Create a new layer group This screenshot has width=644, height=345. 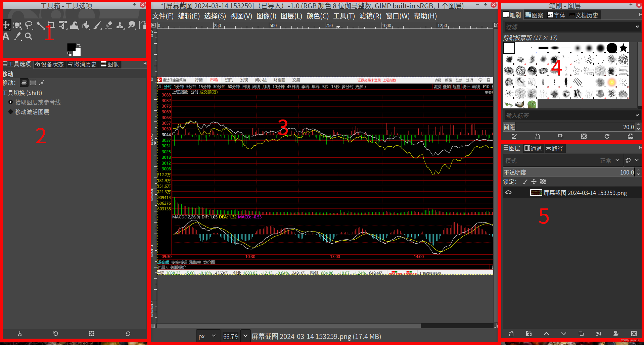pyautogui.click(x=528, y=334)
